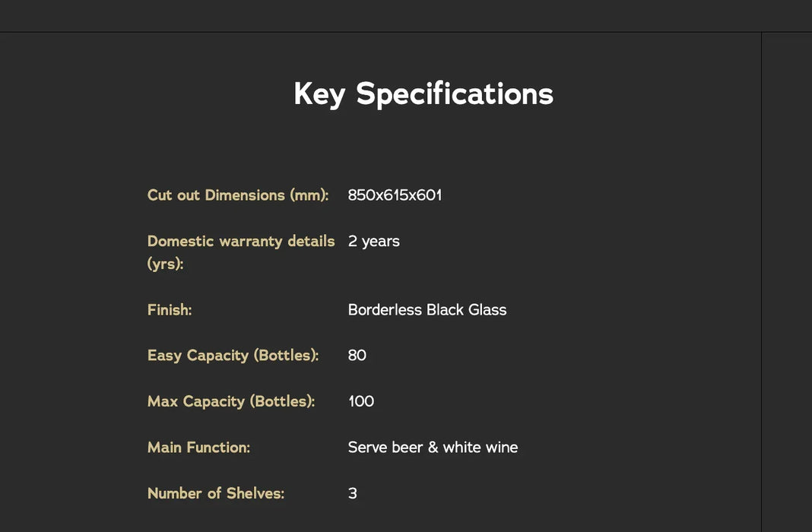Click the dark top bar above the divider

click(x=406, y=15)
